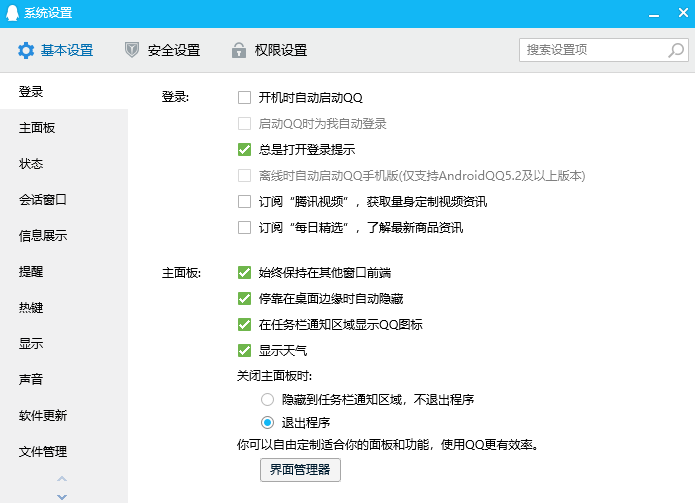The height and width of the screenshot is (503, 695).
Task: Select 主面板 in the left sidebar
Action: (64, 128)
